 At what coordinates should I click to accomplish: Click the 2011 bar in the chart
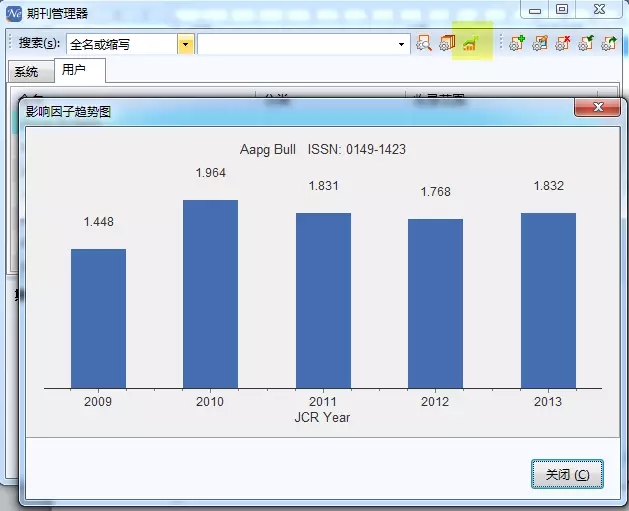323,300
